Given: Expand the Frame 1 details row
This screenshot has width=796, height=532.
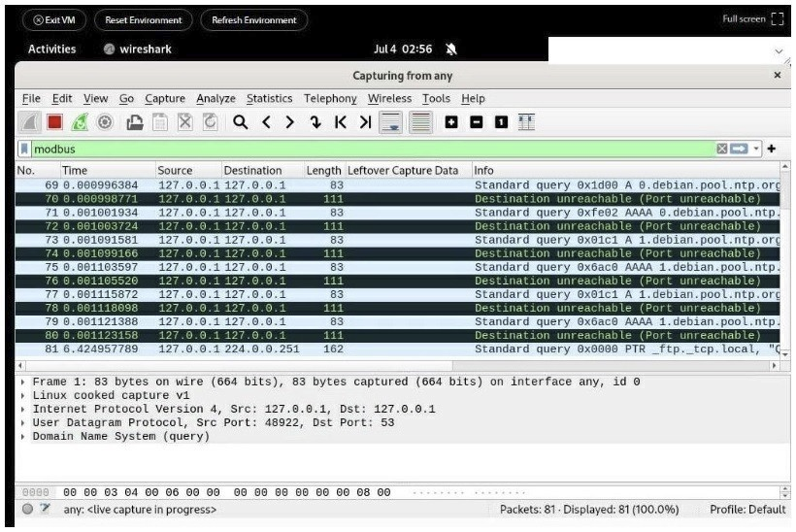Looking at the screenshot, I should click(23, 382).
